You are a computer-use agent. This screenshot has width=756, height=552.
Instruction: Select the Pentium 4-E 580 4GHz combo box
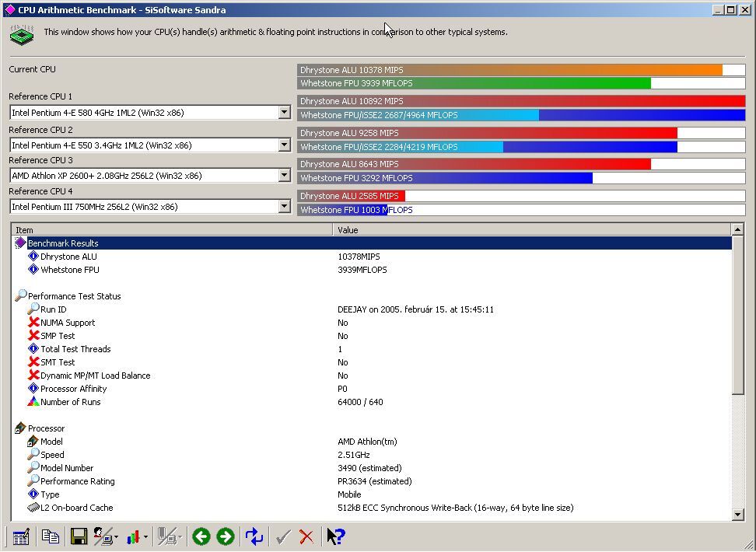[150, 112]
